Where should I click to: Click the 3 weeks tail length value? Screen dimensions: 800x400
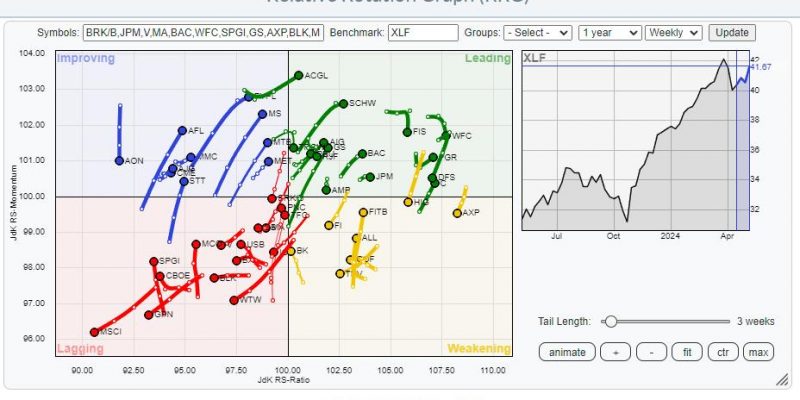coord(756,321)
